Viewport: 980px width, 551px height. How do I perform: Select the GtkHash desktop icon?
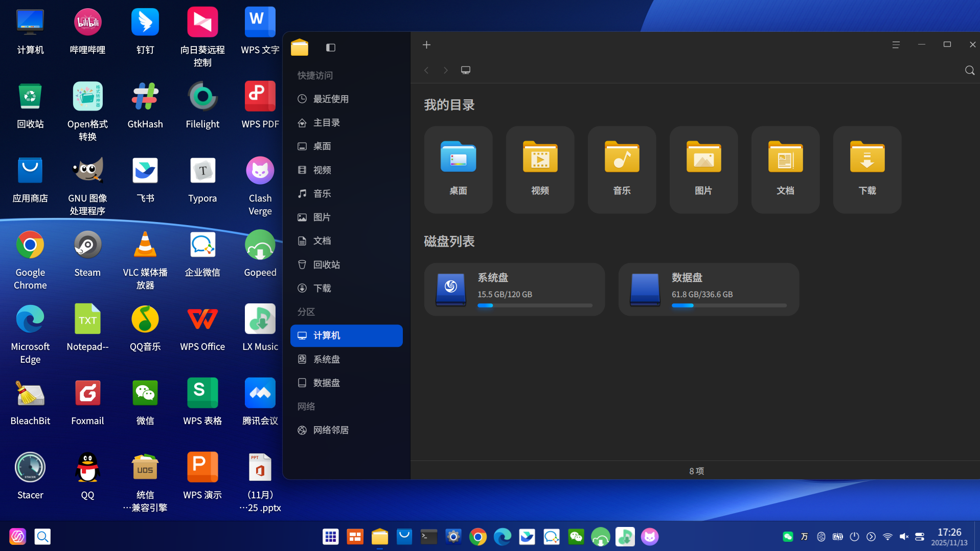(145, 106)
